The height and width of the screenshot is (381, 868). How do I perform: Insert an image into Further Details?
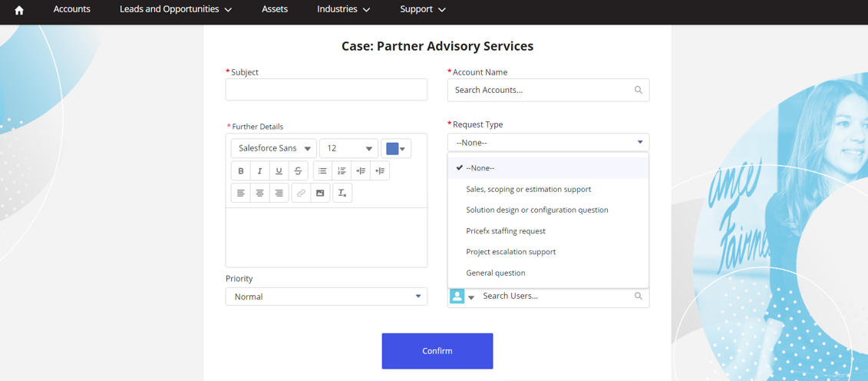(320, 193)
